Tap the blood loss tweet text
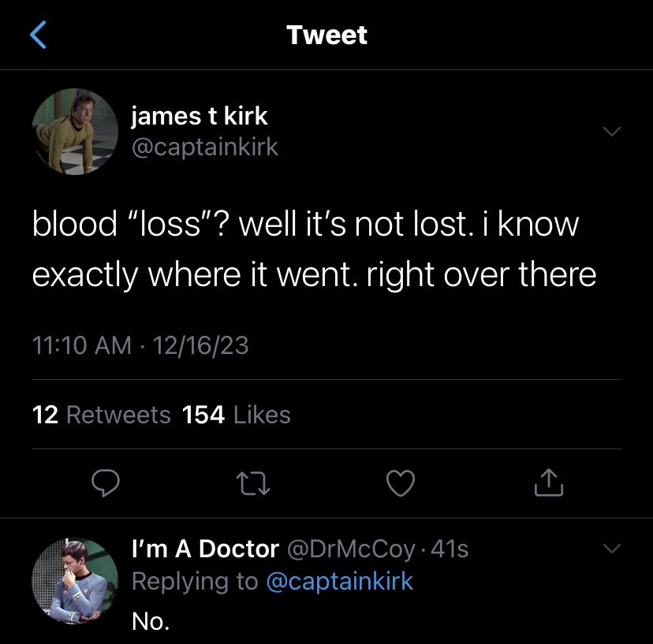This screenshot has height=644, width=653. point(313,250)
